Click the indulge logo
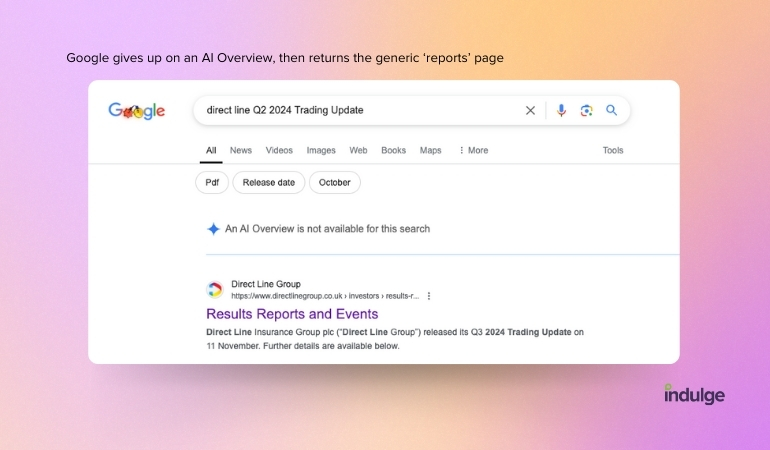 coord(694,394)
